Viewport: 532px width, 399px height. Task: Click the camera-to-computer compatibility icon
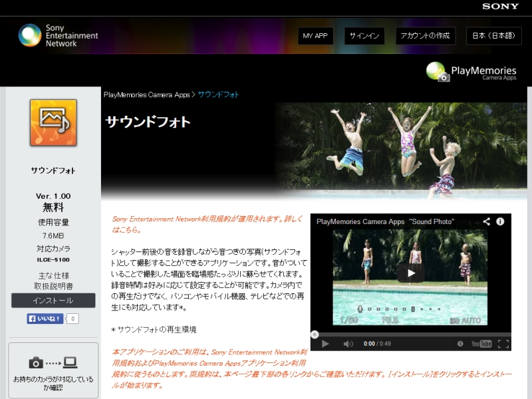53,362
